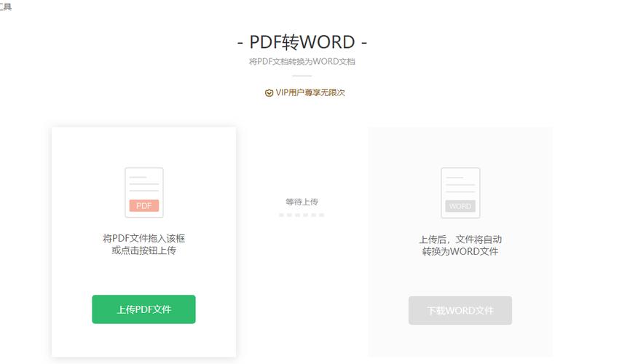Click the PDF转WORD page title
622x364 pixels.
[x=302, y=42]
